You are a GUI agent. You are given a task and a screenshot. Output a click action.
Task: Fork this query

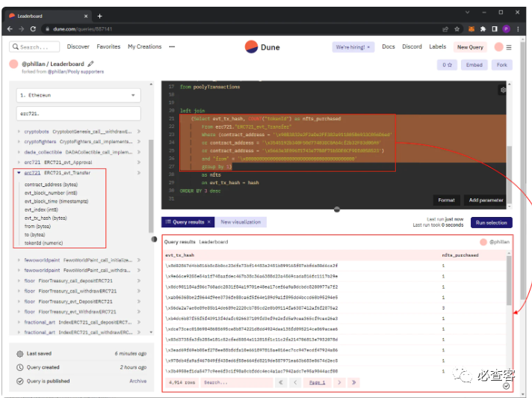[502, 65]
